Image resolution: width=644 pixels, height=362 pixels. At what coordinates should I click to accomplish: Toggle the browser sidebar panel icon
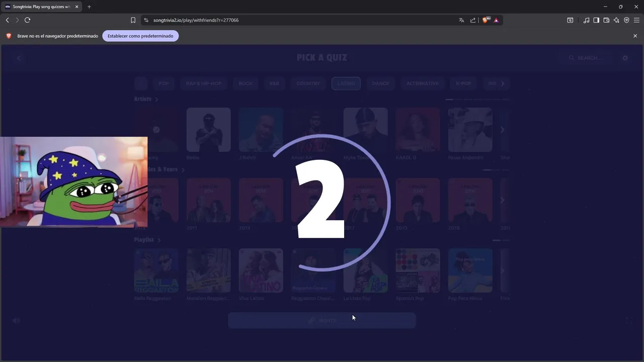[x=596, y=20]
